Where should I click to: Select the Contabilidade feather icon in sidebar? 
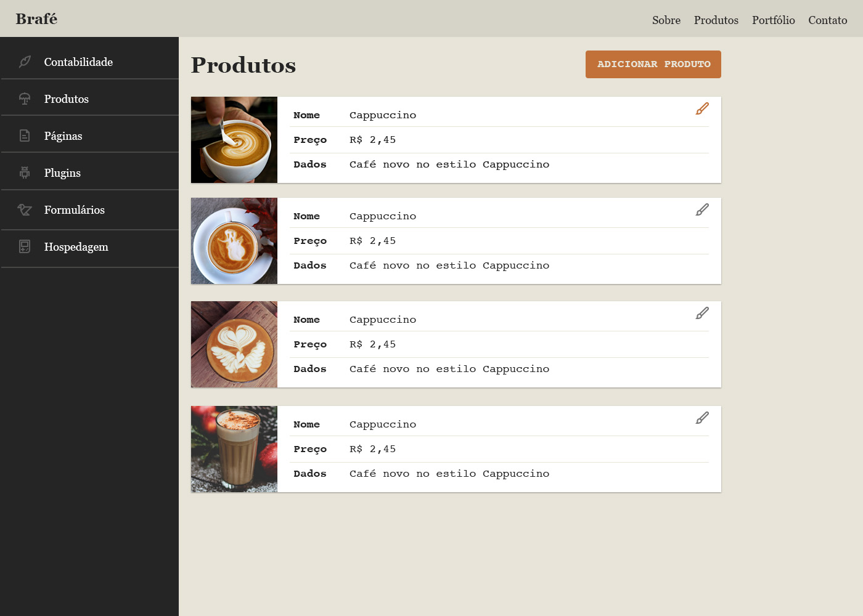(x=25, y=62)
